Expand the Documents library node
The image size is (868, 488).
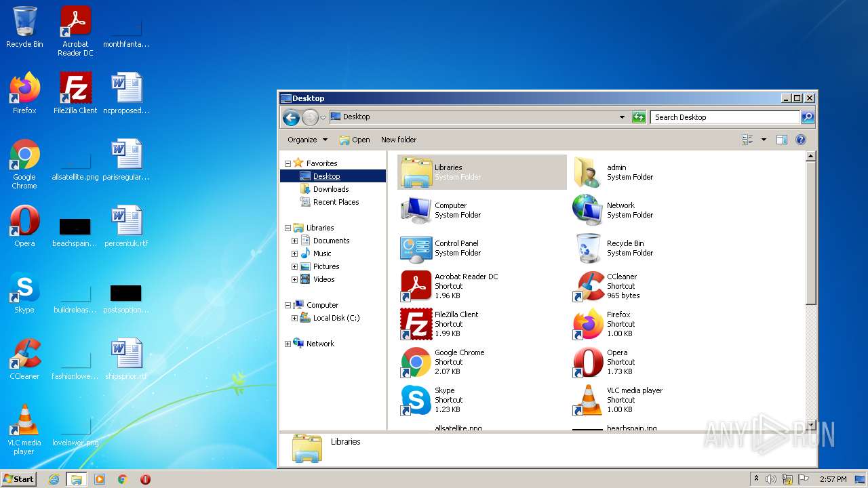click(x=294, y=241)
